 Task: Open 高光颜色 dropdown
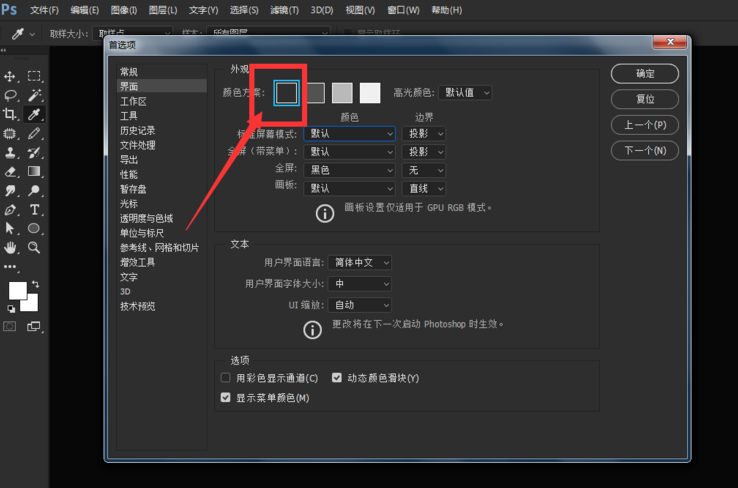[465, 93]
